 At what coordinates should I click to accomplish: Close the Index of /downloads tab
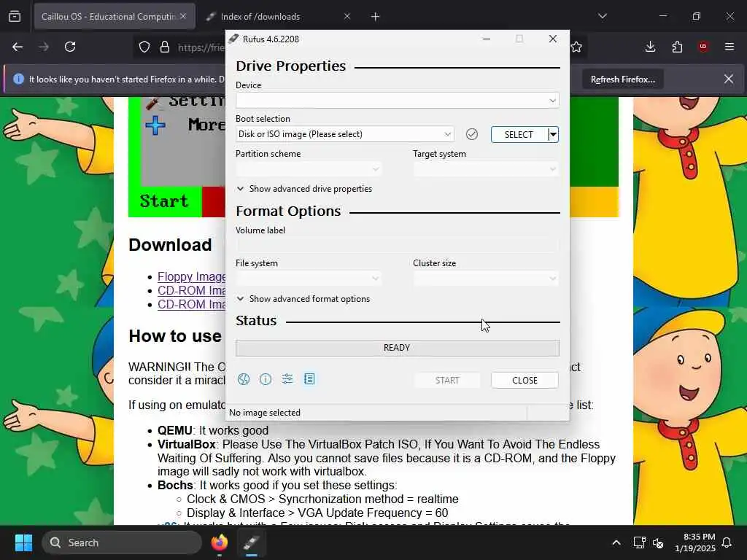pyautogui.click(x=347, y=16)
